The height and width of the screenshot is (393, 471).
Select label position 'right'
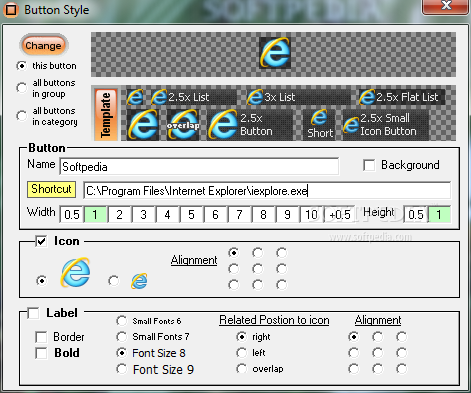coord(242,337)
